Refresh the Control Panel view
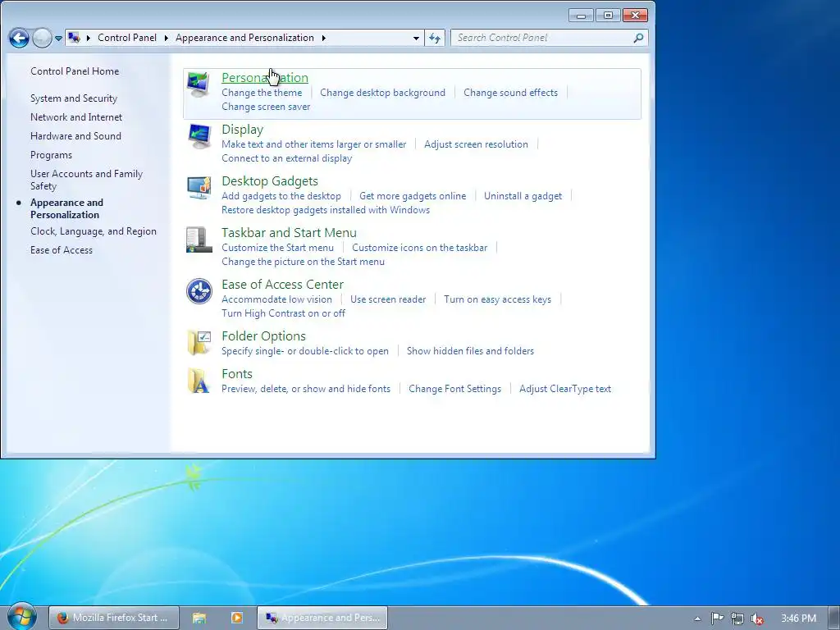 pos(435,38)
